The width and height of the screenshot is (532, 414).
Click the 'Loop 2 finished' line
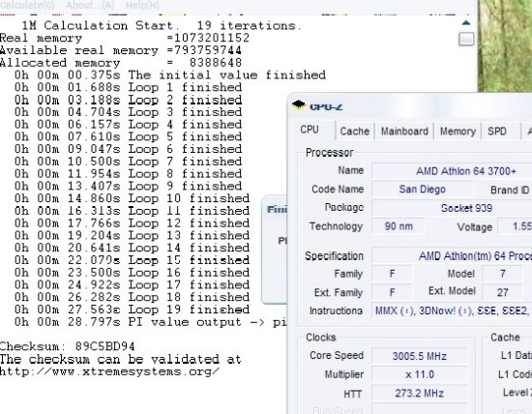[x=129, y=100]
